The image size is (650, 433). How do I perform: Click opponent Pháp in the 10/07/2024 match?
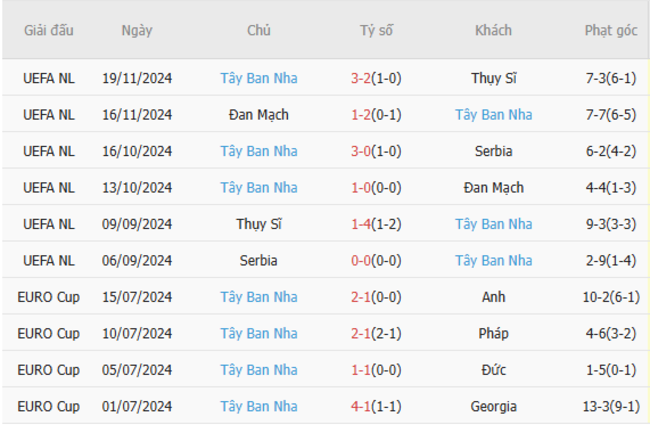(x=493, y=334)
